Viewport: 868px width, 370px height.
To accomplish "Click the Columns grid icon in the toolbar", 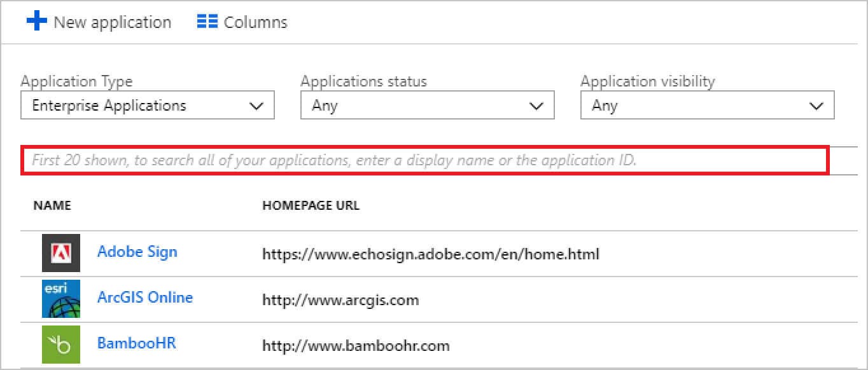I will (206, 21).
